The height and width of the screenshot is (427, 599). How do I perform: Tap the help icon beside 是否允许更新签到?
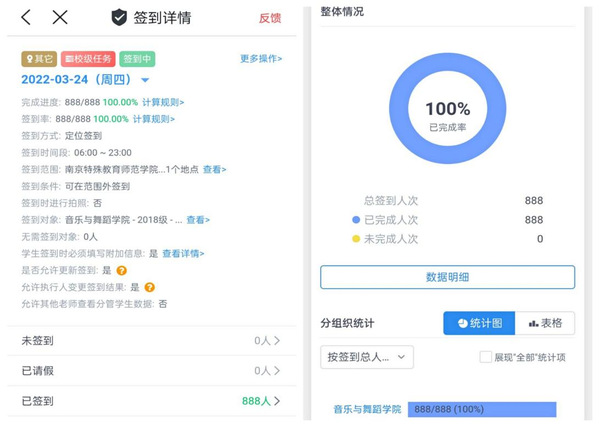121,270
